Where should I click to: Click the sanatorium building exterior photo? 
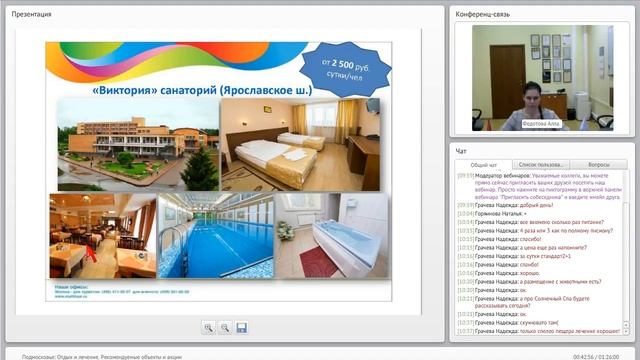point(138,145)
